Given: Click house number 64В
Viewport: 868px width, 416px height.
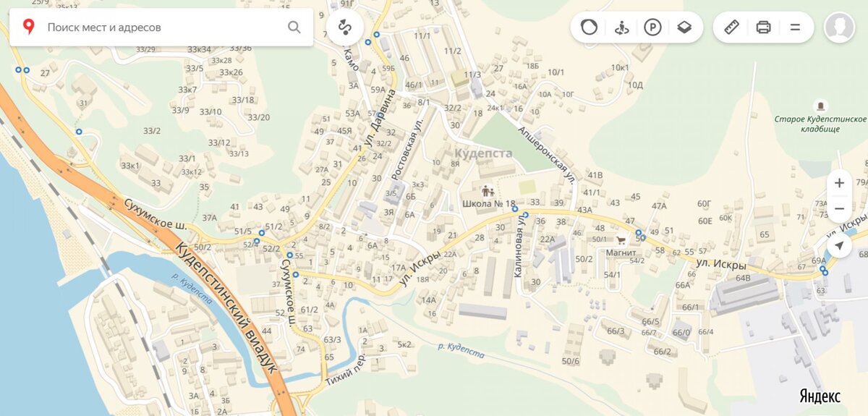Looking at the screenshot, I should pyautogui.click(x=743, y=278).
